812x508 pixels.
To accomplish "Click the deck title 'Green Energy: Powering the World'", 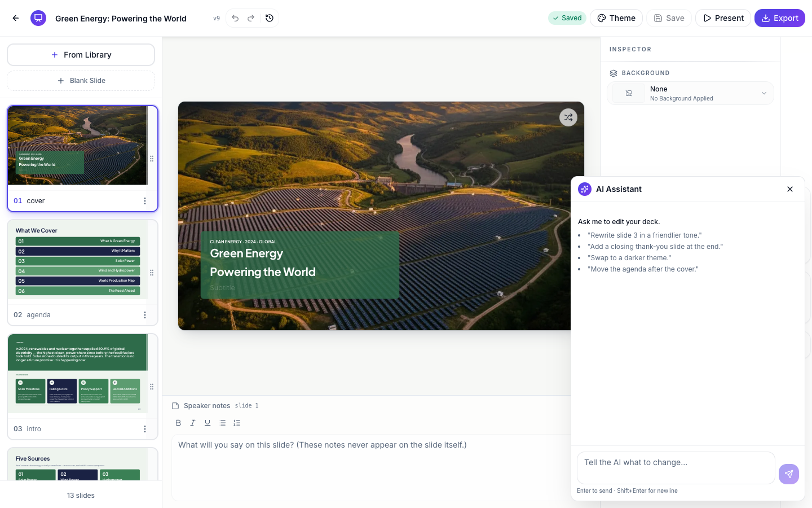I will coord(121,19).
